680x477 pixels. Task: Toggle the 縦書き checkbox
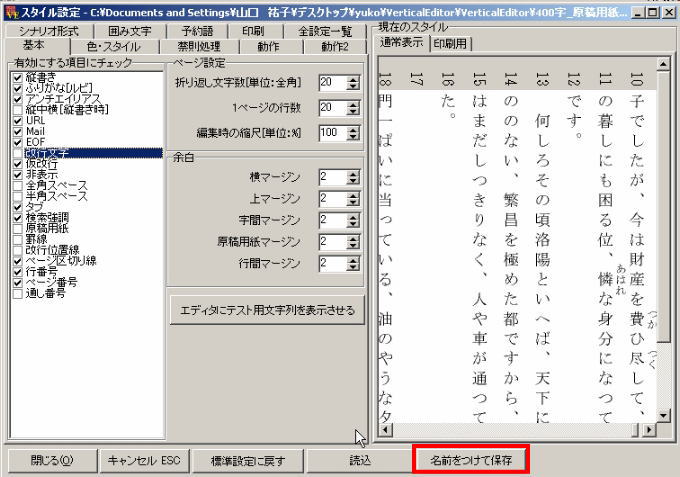tap(18, 76)
